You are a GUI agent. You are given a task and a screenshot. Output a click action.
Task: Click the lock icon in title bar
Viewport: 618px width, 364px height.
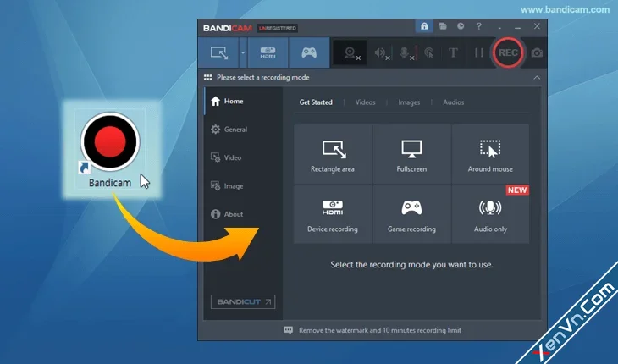click(424, 26)
